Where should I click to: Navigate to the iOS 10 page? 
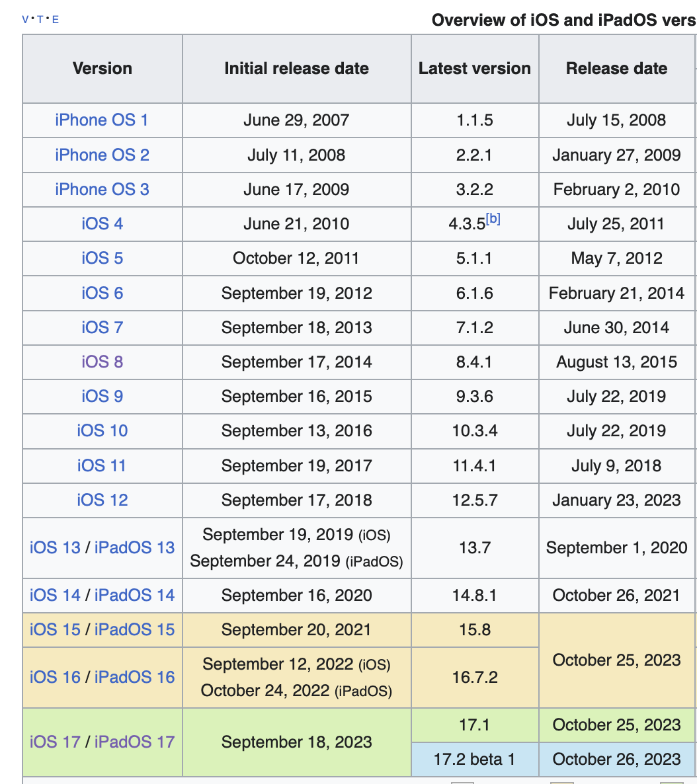click(102, 431)
